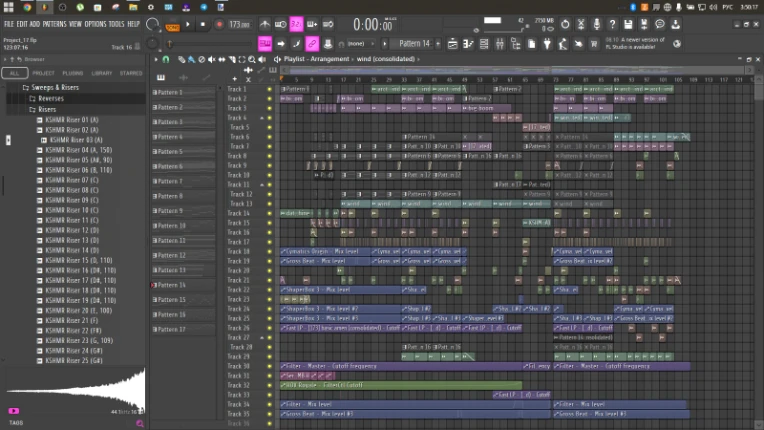Select the playlist select tool
Screen dimensions: 764x430
tap(242, 59)
